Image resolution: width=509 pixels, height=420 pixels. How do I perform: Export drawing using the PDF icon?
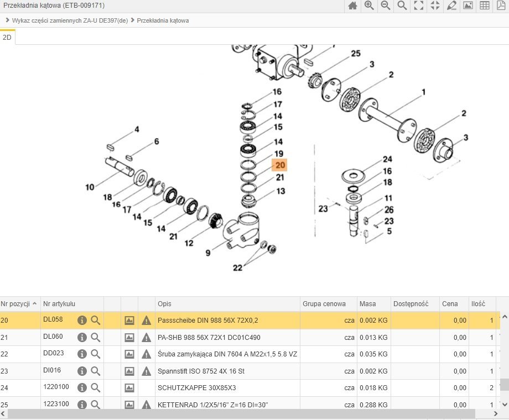(x=501, y=6)
